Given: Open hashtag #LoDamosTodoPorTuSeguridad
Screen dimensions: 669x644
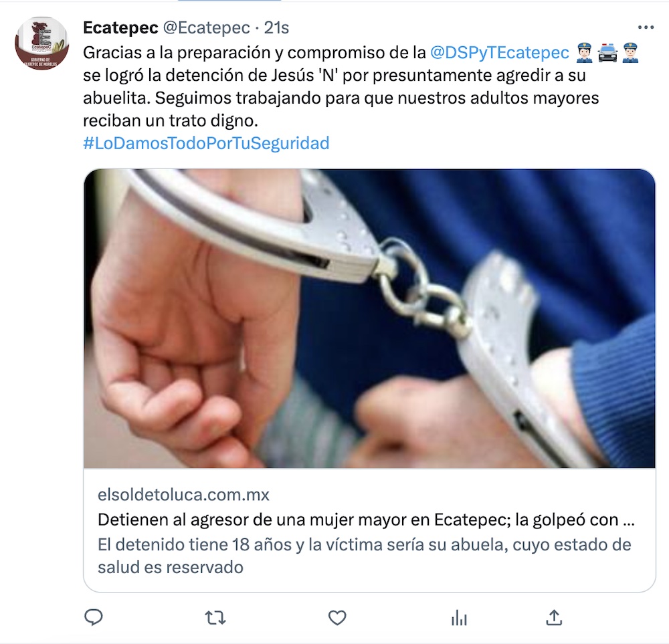Looking at the screenshot, I should 206,143.
